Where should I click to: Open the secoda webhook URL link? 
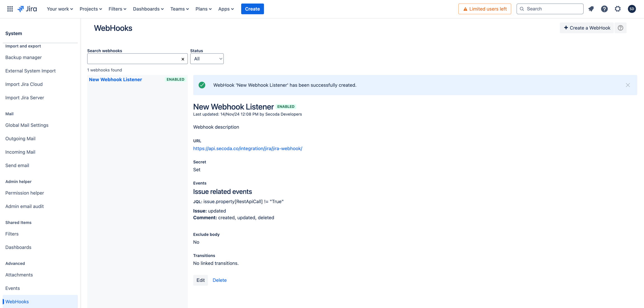coord(247,149)
